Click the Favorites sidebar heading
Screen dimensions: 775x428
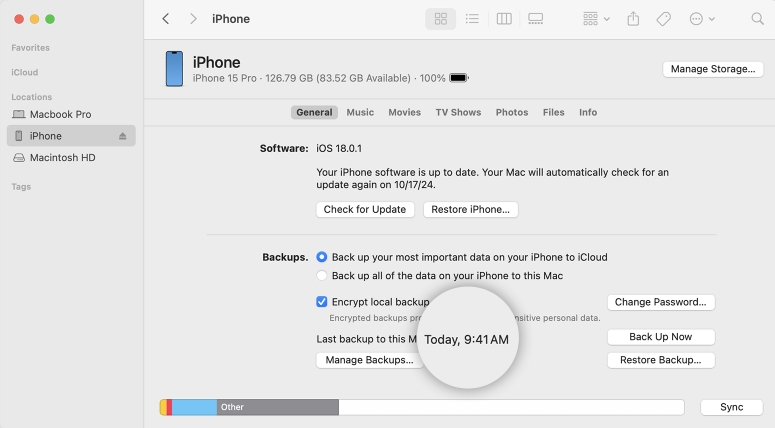tap(31, 48)
